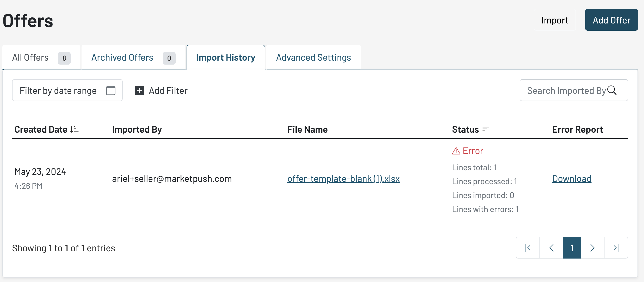Go to next page arrow
Image resolution: width=644 pixels, height=282 pixels.
[592, 248]
